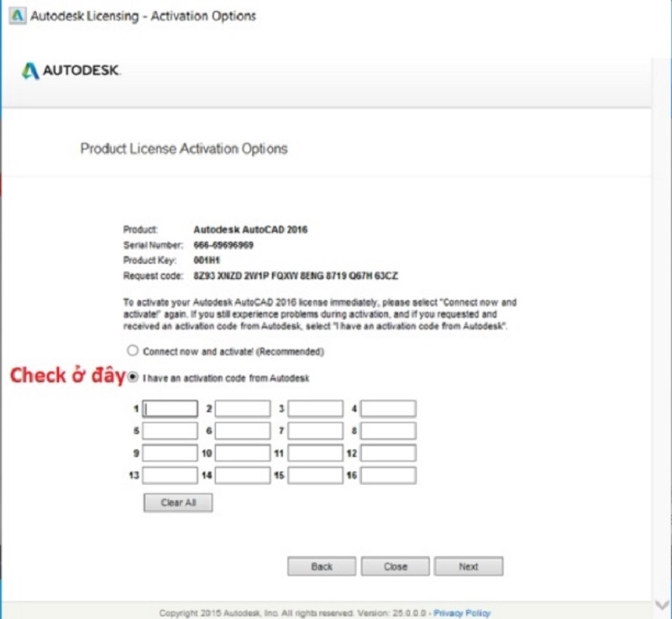Image resolution: width=672 pixels, height=619 pixels.
Task: Clear all activation code fields
Action: click(178, 503)
